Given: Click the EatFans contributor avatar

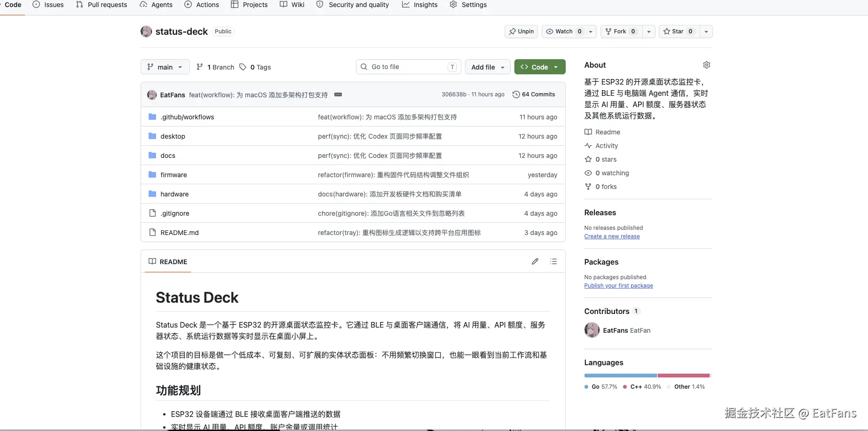Looking at the screenshot, I should [x=592, y=330].
